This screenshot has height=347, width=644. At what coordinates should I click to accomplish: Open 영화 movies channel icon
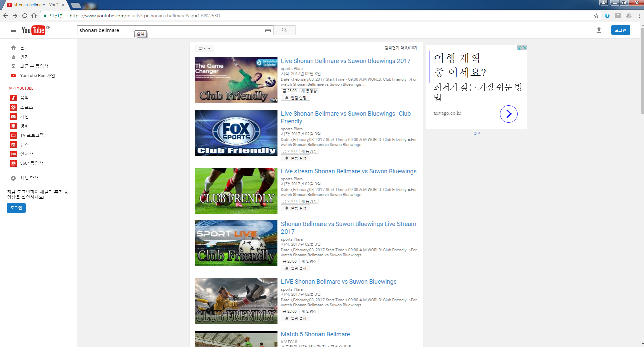point(13,126)
